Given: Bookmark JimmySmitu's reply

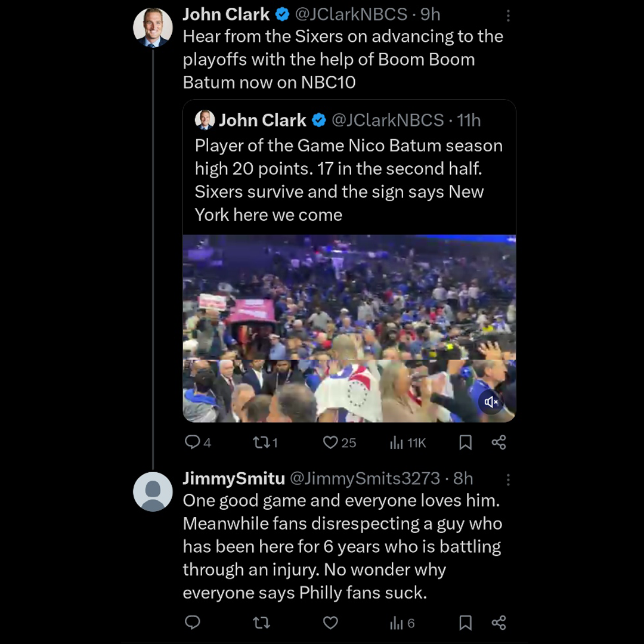Looking at the screenshot, I should [x=466, y=623].
